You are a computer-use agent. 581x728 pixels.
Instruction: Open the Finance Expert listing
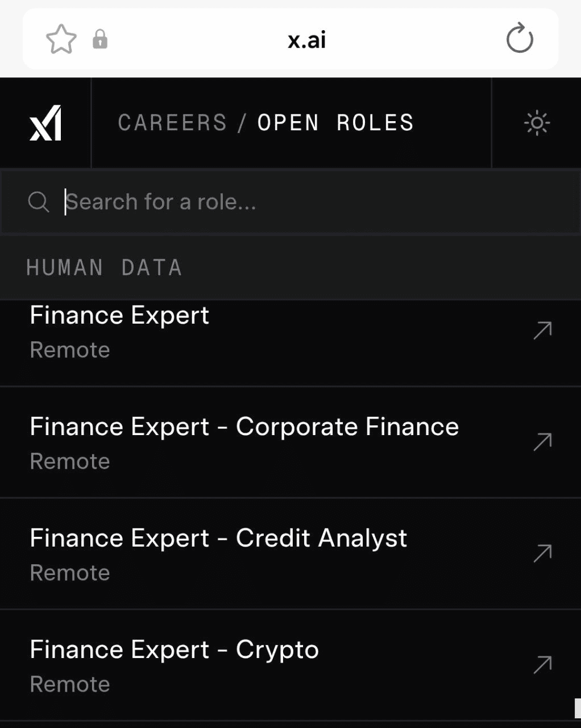tap(119, 316)
